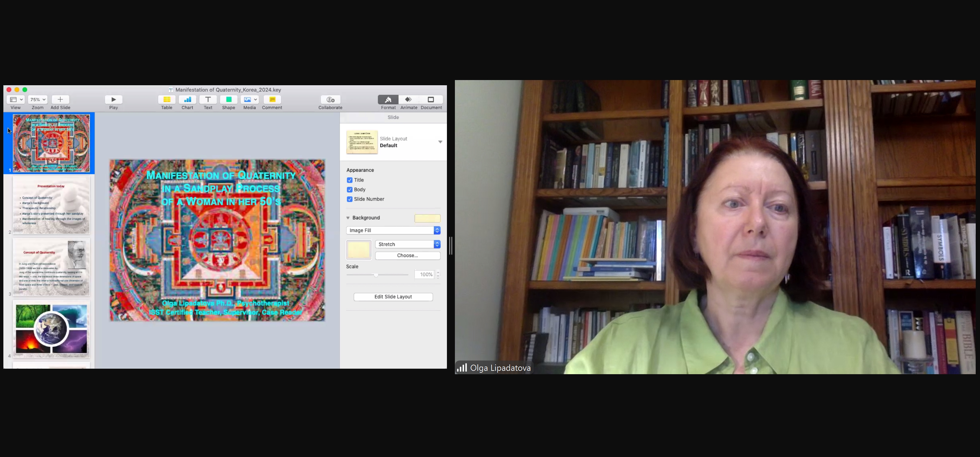
Task: Select slide 1 thumbnail in navigator
Action: pyautogui.click(x=51, y=143)
